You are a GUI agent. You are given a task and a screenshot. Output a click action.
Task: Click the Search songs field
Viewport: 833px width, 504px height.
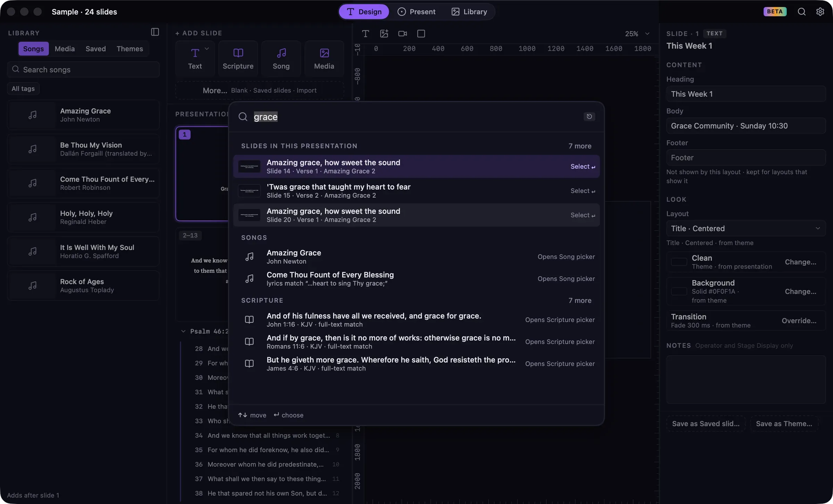(x=83, y=69)
